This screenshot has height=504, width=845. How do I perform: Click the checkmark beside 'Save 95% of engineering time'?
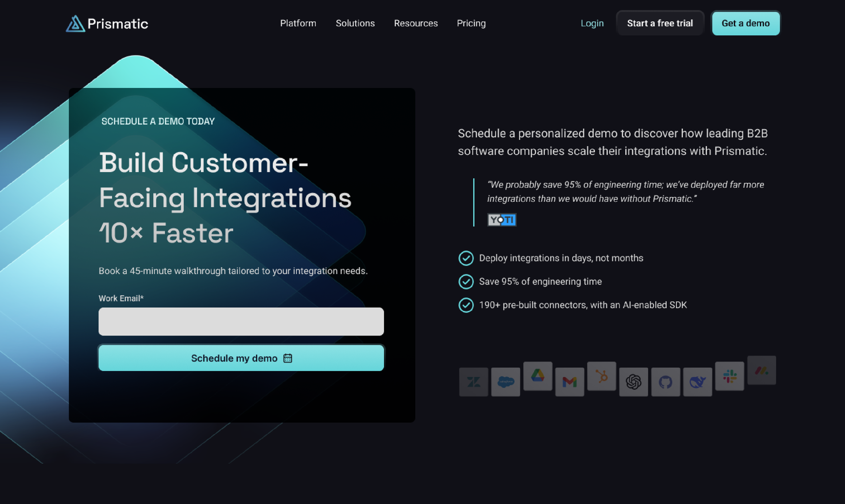tap(466, 281)
